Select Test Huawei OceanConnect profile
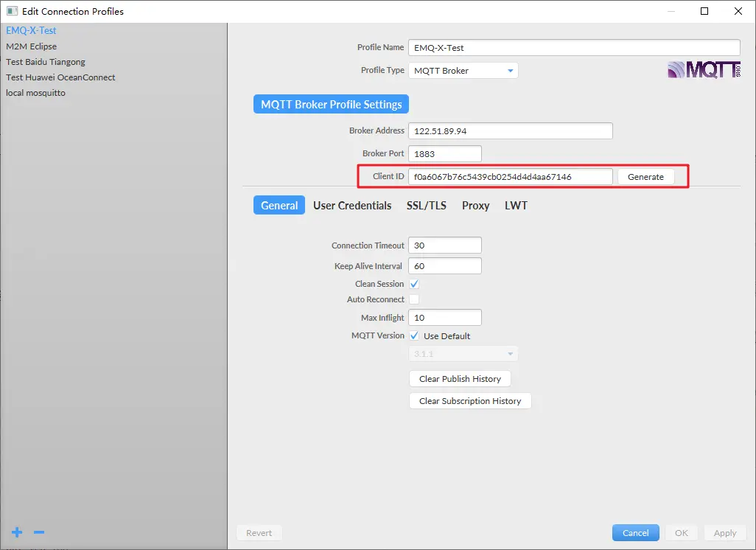The width and height of the screenshot is (756, 550). pos(113,77)
